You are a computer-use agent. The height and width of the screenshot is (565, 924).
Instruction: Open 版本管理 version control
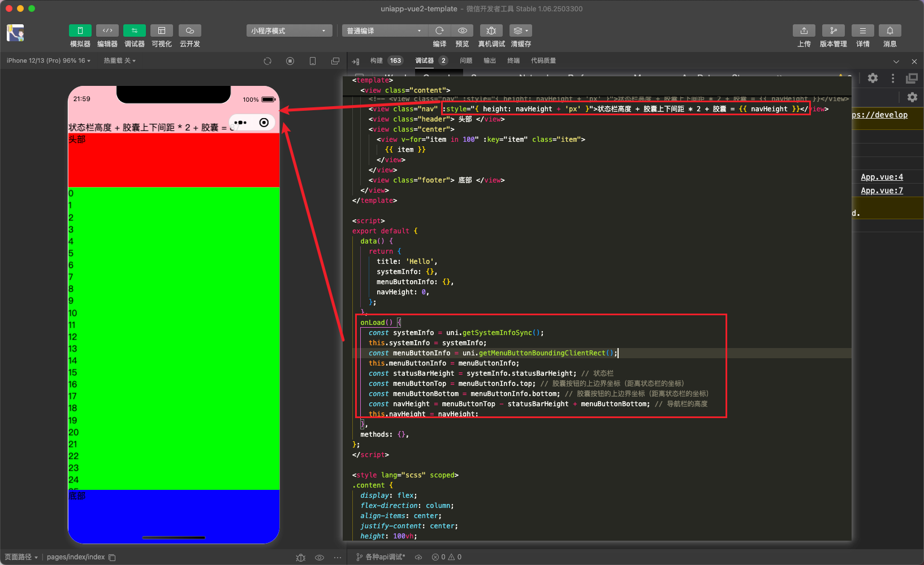tap(833, 31)
